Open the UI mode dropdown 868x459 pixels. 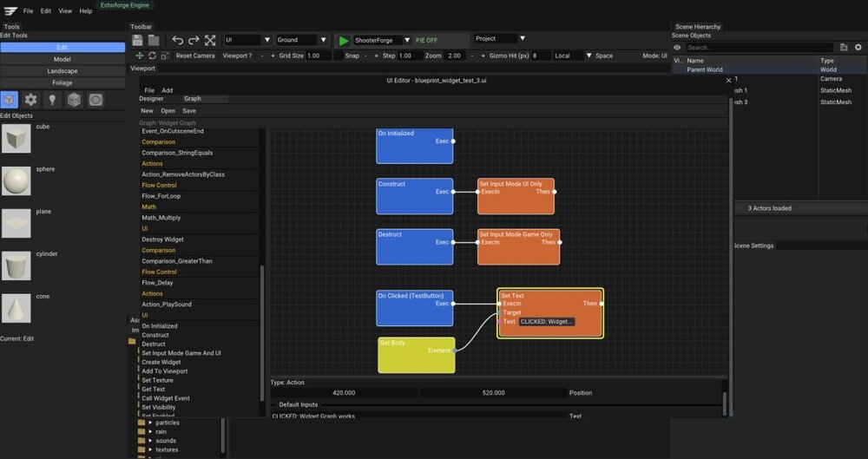tap(247, 40)
